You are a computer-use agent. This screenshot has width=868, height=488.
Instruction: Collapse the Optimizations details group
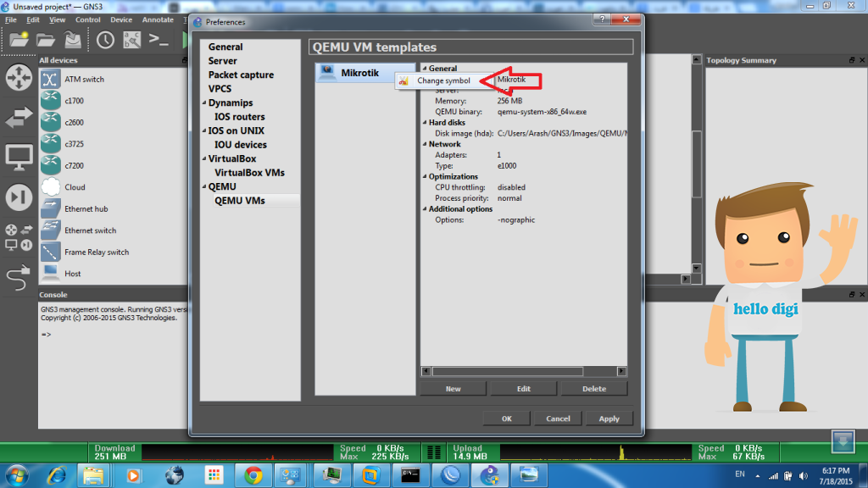pos(426,176)
